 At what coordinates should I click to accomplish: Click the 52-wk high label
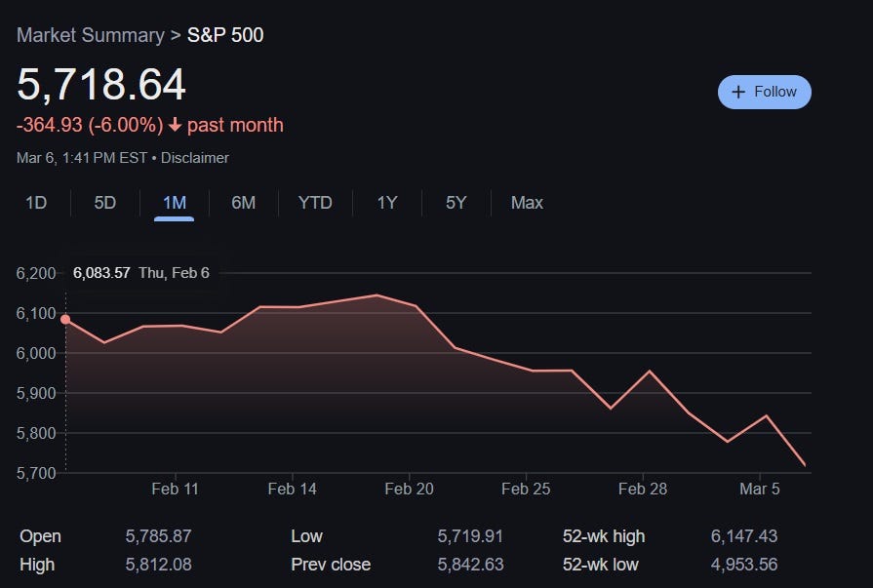(x=604, y=536)
